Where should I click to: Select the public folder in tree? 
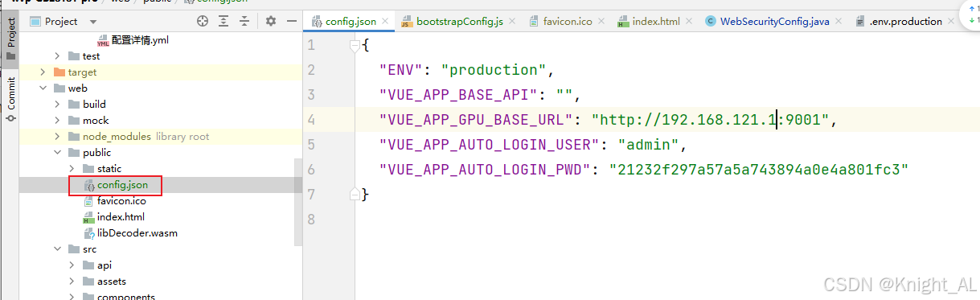[x=89, y=152]
